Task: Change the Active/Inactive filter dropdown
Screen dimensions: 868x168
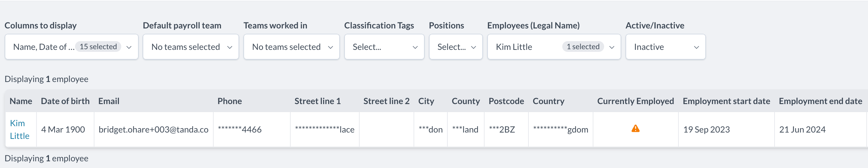Action: pyautogui.click(x=665, y=47)
